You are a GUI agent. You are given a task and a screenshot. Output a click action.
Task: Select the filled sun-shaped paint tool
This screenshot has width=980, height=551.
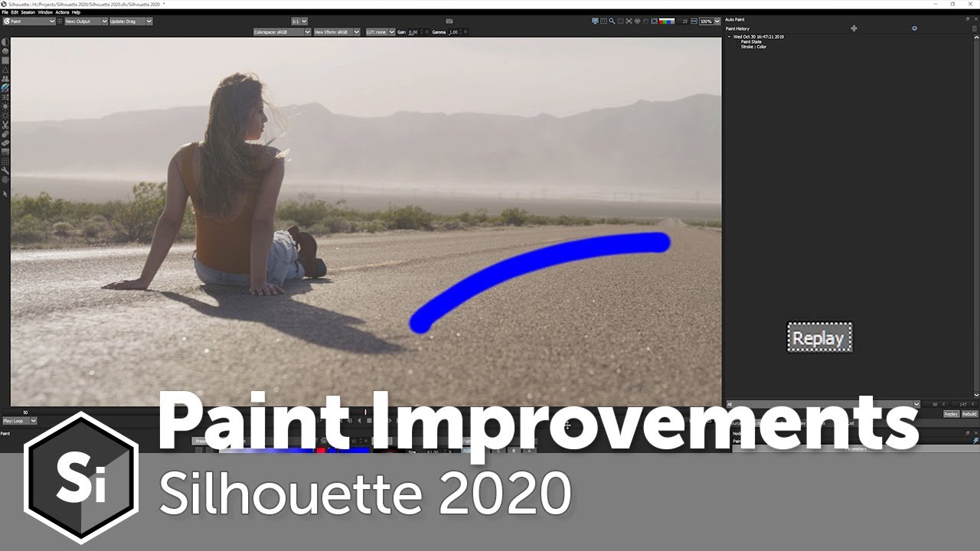[x=5, y=106]
